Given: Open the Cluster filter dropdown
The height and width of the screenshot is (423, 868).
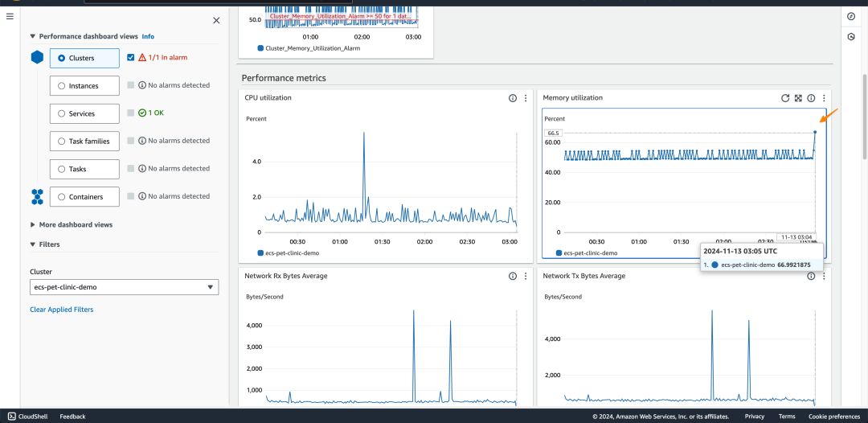Looking at the screenshot, I should 124,287.
